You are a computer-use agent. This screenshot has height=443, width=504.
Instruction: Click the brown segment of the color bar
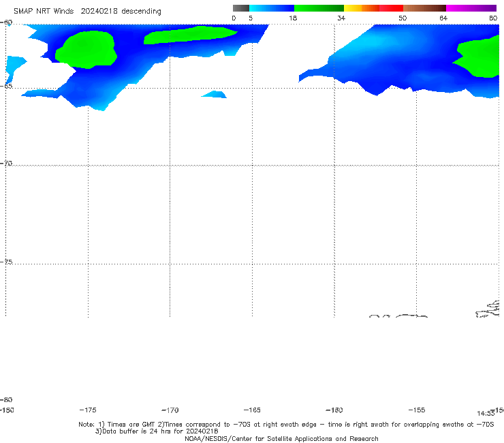coord(424,8)
